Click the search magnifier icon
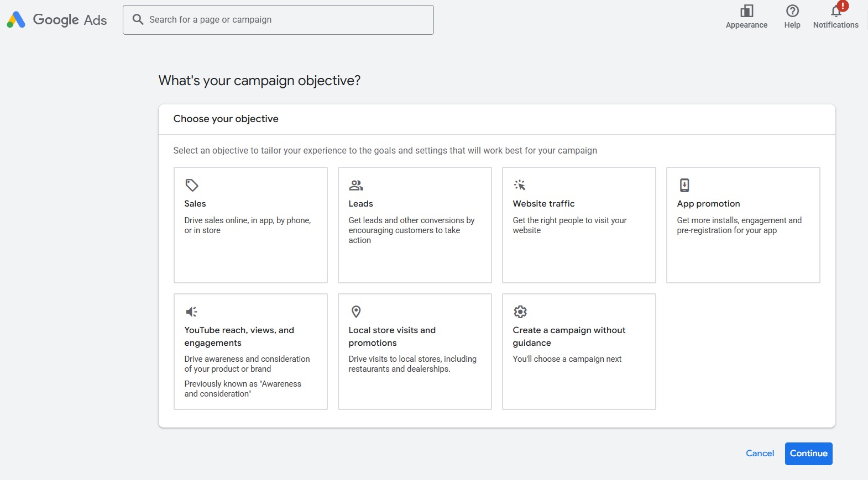The height and width of the screenshot is (480, 868). [x=138, y=19]
